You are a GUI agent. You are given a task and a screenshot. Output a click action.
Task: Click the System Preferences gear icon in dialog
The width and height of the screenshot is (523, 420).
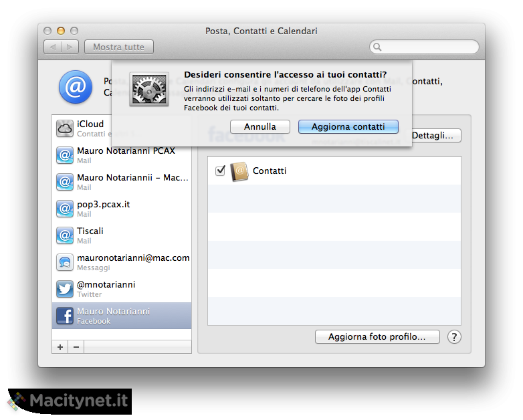tap(149, 89)
